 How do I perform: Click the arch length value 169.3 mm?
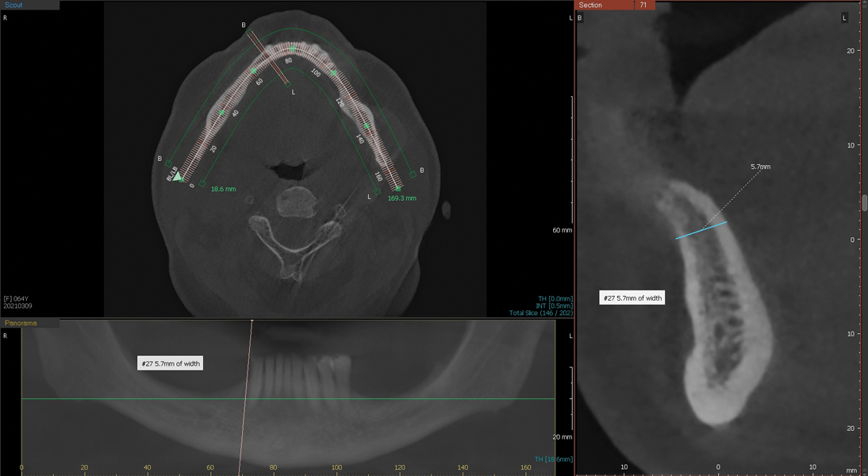point(401,198)
